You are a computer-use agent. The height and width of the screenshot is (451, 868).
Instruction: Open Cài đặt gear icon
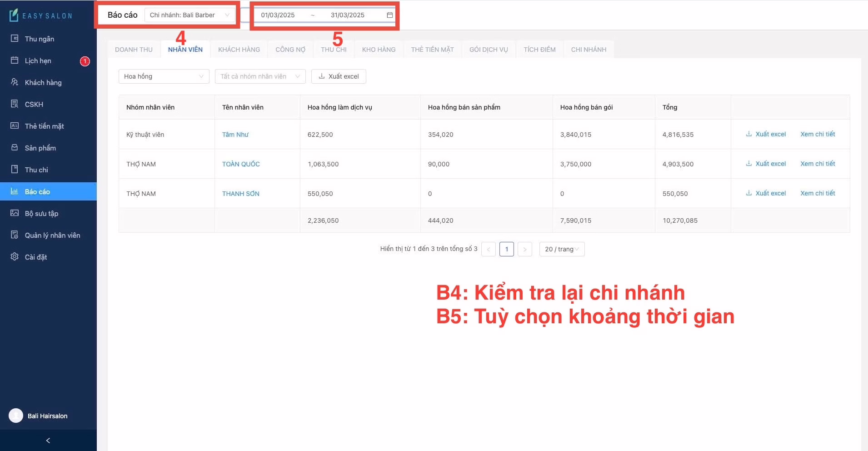tap(15, 257)
